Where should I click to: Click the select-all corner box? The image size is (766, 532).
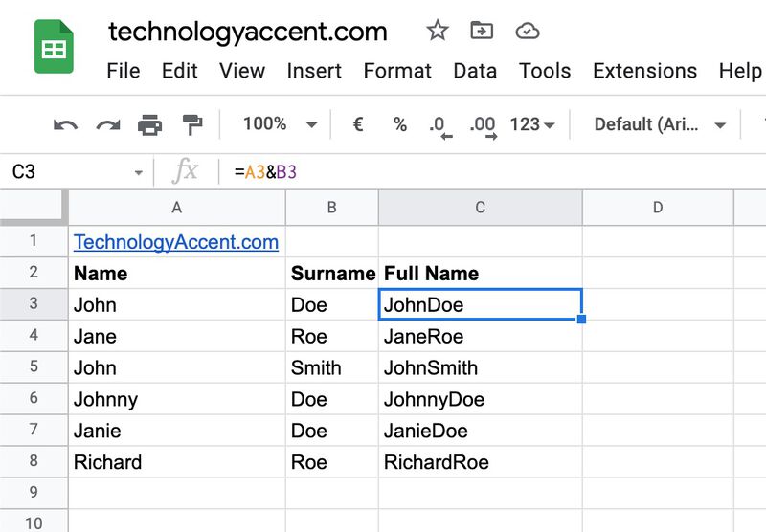tap(34, 208)
